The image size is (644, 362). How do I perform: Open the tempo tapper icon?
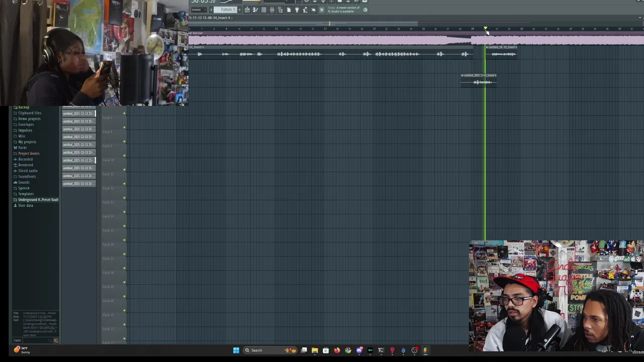click(x=305, y=10)
